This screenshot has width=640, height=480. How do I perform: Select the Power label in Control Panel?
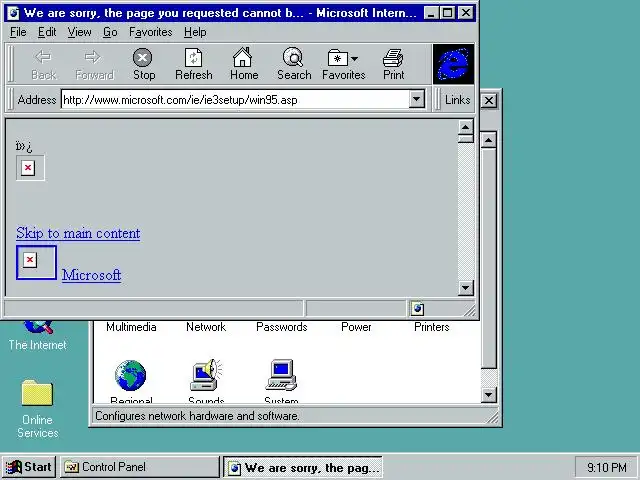click(x=356, y=327)
